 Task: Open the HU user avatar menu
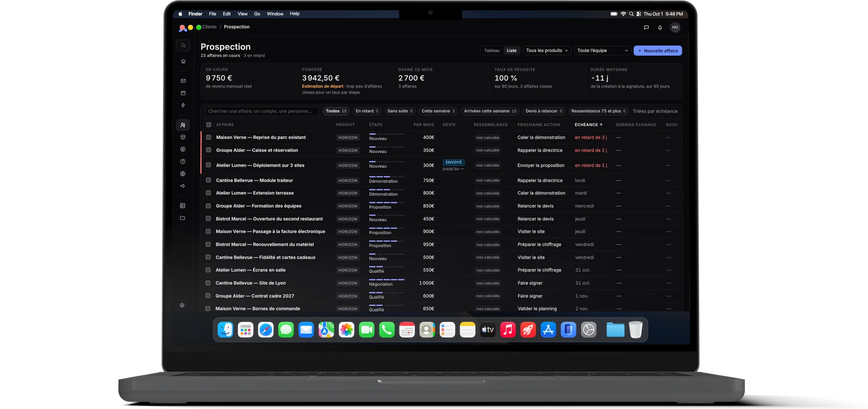675,27
